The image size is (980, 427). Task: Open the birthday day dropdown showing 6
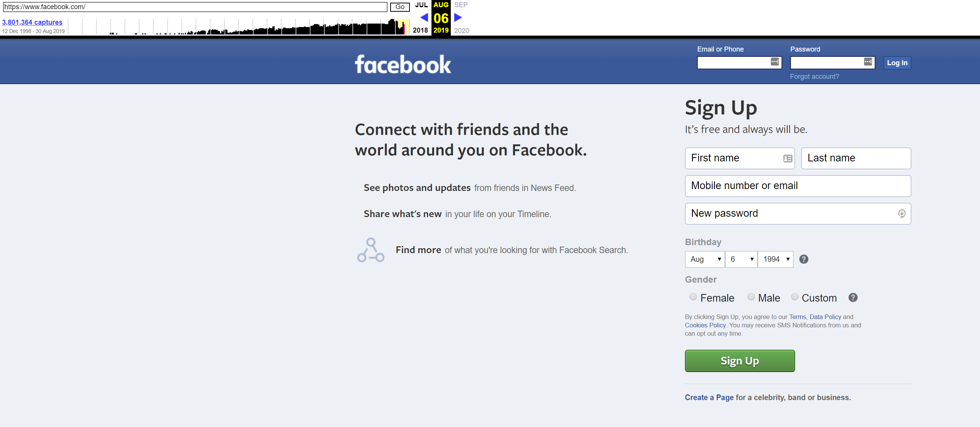[x=741, y=259]
